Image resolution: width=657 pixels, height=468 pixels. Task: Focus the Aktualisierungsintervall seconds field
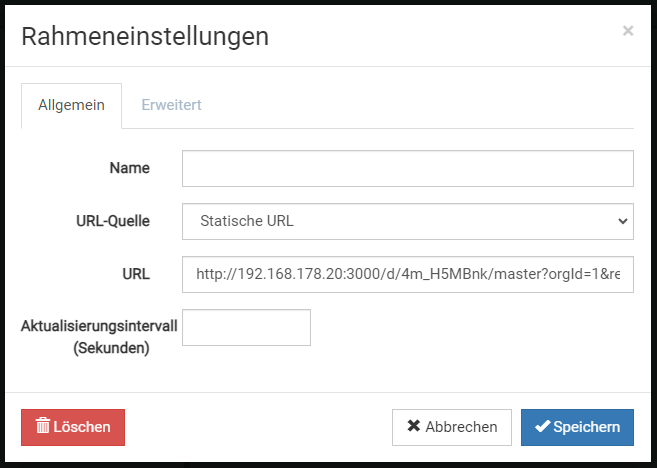click(246, 327)
